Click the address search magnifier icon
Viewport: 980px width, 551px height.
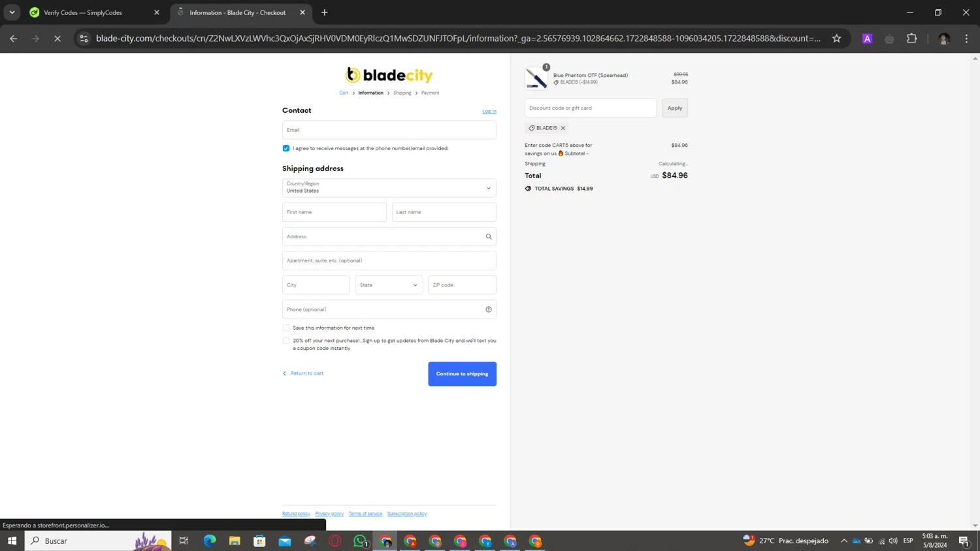pyautogui.click(x=488, y=236)
